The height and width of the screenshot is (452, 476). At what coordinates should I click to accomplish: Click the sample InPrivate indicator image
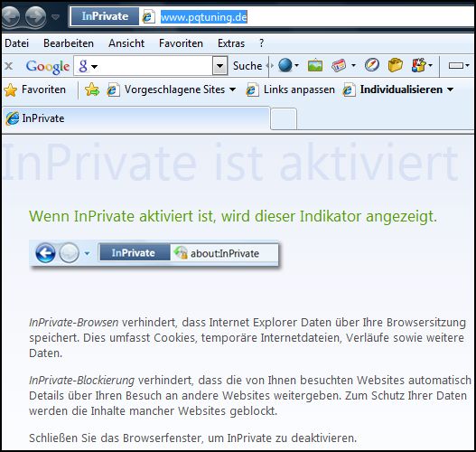(x=154, y=253)
